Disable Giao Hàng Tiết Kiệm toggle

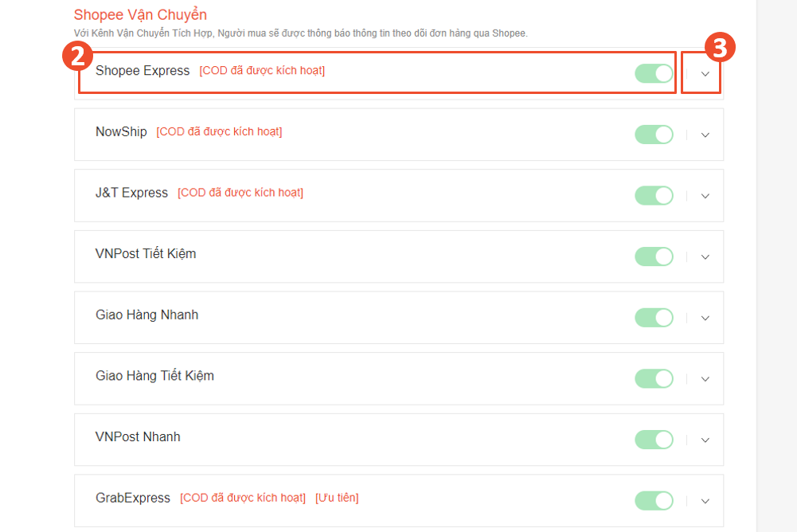click(x=654, y=378)
